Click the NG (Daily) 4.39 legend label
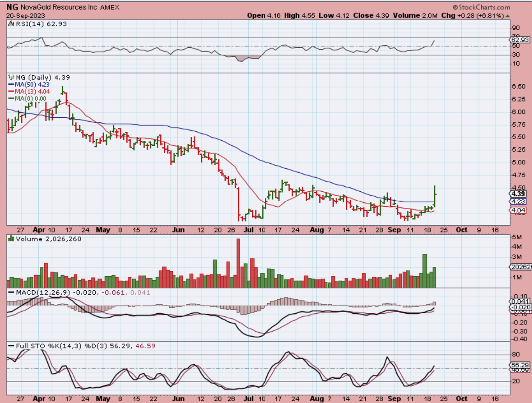 pyautogui.click(x=42, y=78)
